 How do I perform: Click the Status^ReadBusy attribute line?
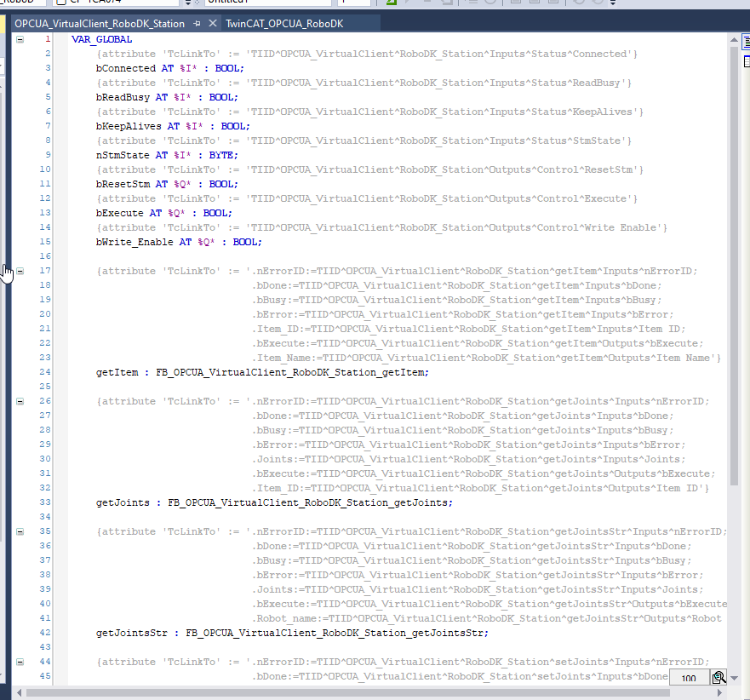coord(364,83)
